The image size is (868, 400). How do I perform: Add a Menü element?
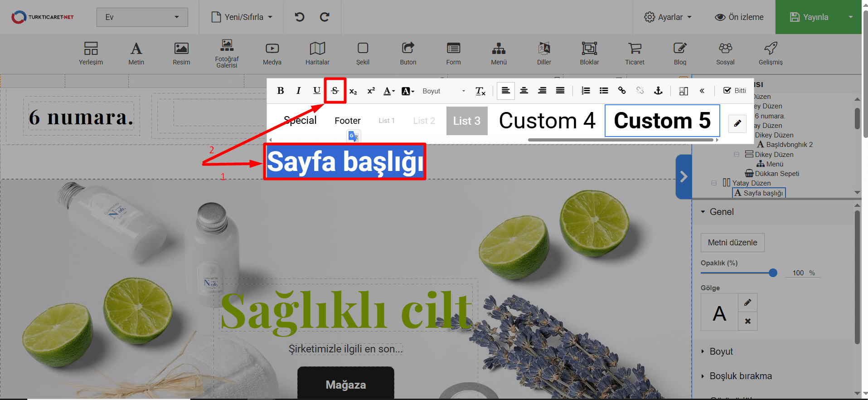coord(499,54)
